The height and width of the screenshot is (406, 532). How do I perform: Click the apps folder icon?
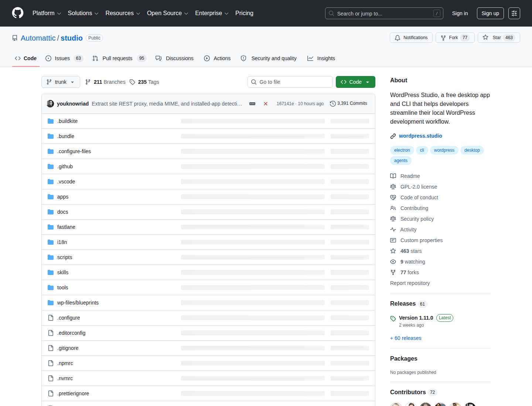[51, 197]
